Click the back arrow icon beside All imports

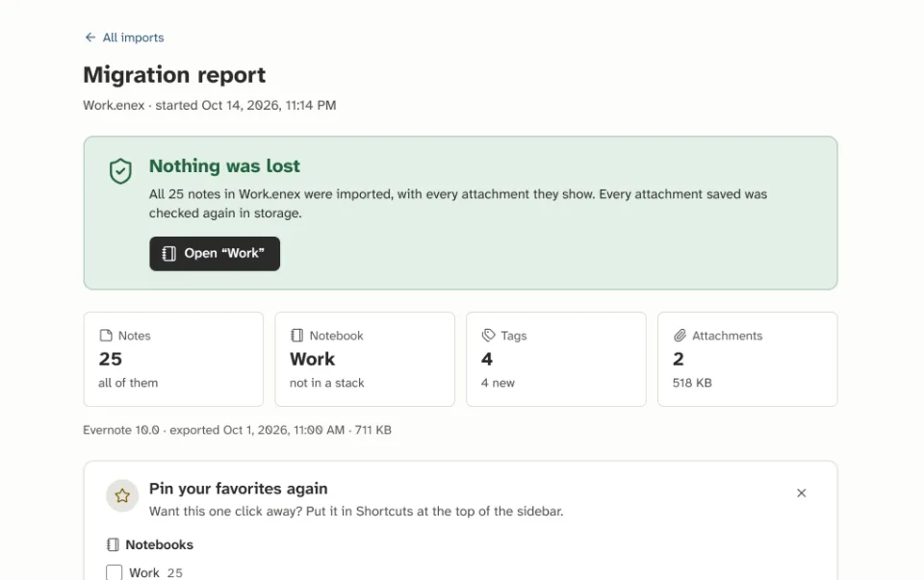(90, 38)
